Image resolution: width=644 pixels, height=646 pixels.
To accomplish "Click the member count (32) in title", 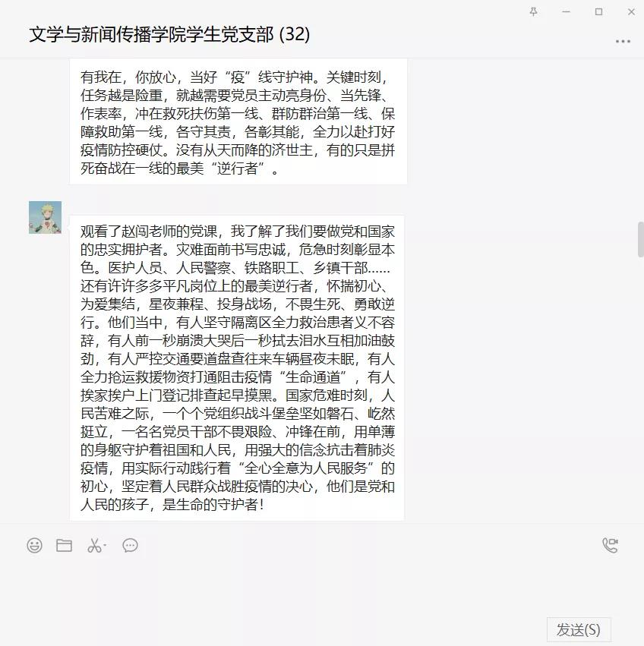I will click(295, 34).
